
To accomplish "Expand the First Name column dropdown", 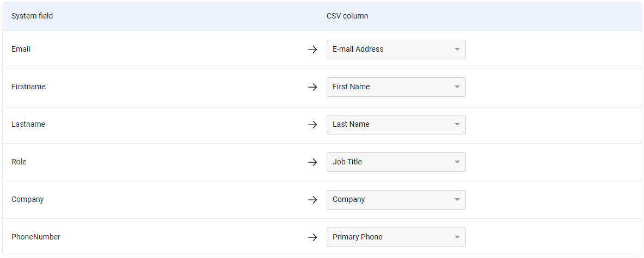I will pos(396,87).
